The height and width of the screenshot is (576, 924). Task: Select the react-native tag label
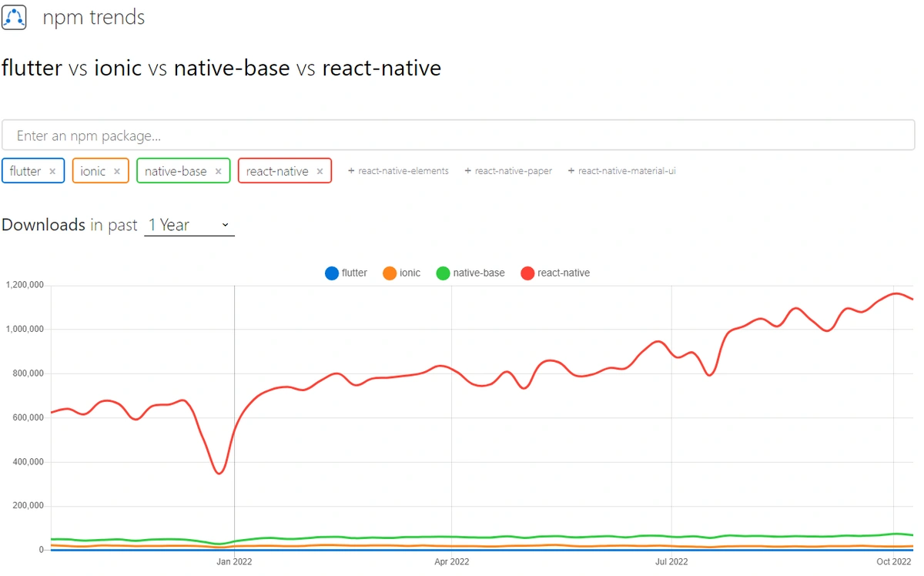pyautogui.click(x=277, y=171)
